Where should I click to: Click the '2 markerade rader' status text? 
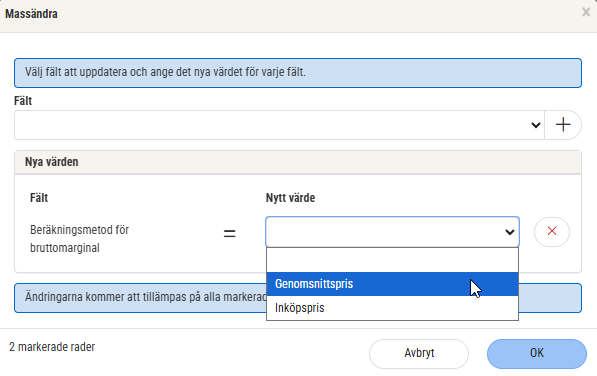[x=52, y=347]
